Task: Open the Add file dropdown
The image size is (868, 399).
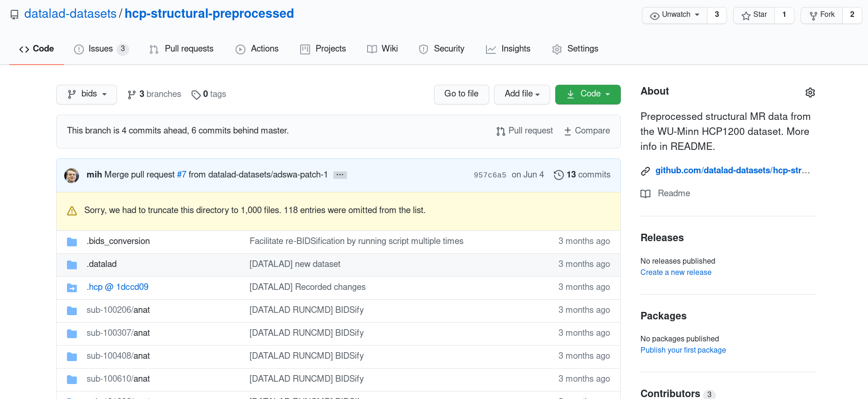Action: 522,94
